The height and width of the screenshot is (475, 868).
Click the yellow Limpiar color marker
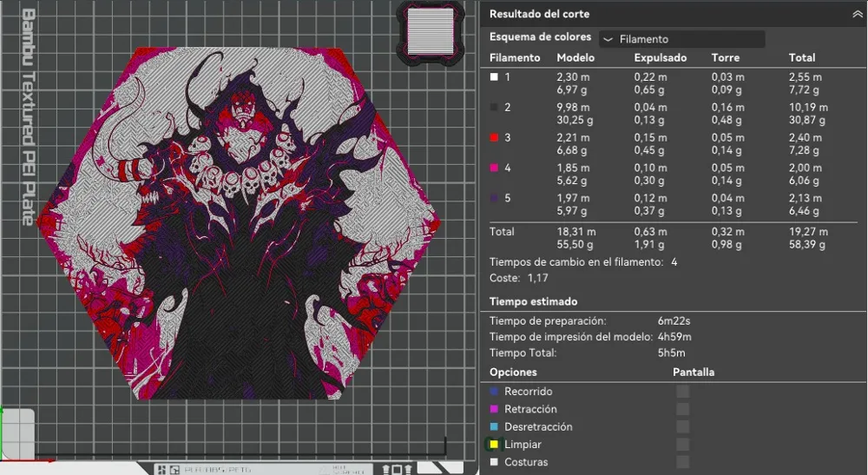pyautogui.click(x=494, y=445)
